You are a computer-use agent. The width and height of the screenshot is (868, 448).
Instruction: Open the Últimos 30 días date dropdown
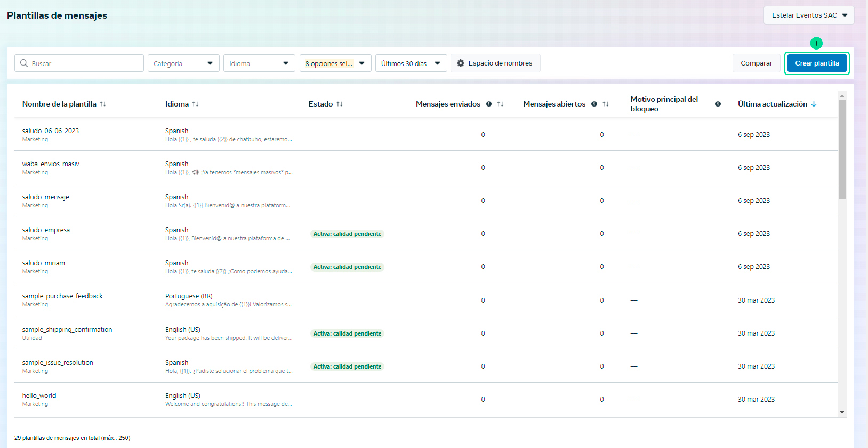(x=411, y=63)
